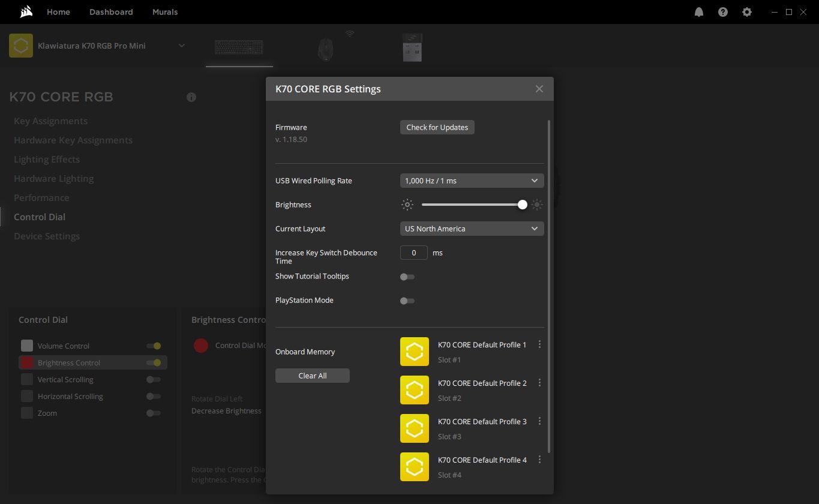Open Lighting Effects section
The width and height of the screenshot is (819, 504).
[x=47, y=160]
